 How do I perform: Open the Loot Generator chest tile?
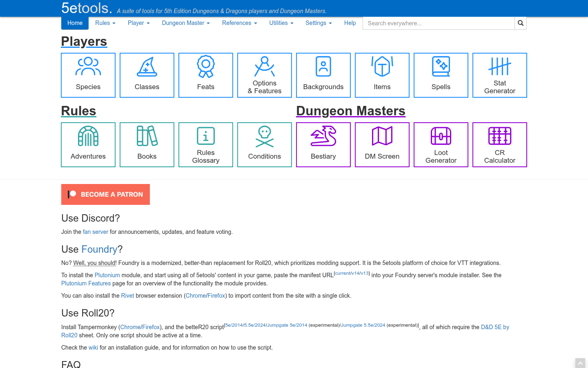[441, 145]
